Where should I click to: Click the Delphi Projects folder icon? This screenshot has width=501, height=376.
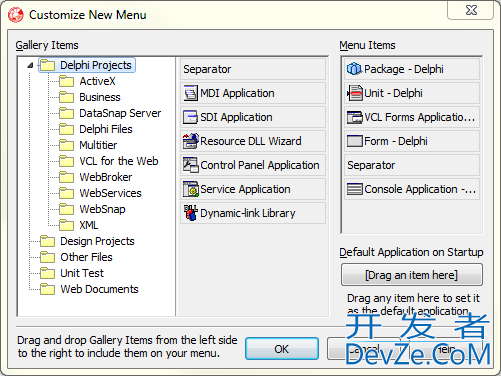[47, 65]
